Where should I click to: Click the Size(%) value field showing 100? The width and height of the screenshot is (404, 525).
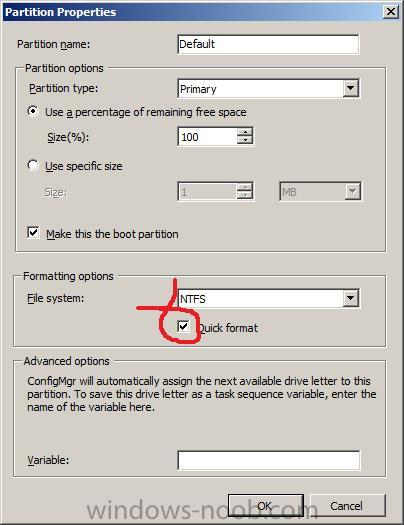(x=208, y=137)
